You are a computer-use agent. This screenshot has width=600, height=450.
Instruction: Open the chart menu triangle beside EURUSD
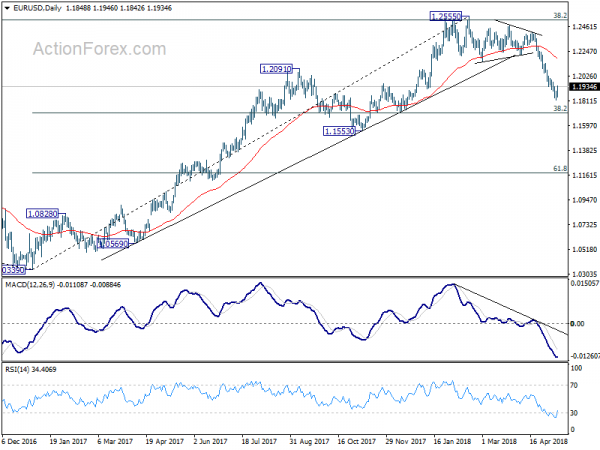pos(7,8)
